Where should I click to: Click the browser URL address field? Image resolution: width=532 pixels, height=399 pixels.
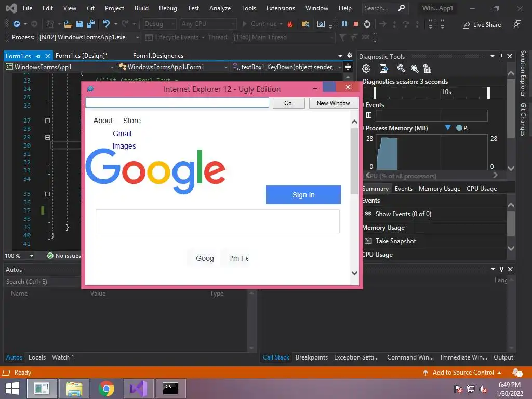coord(177,102)
